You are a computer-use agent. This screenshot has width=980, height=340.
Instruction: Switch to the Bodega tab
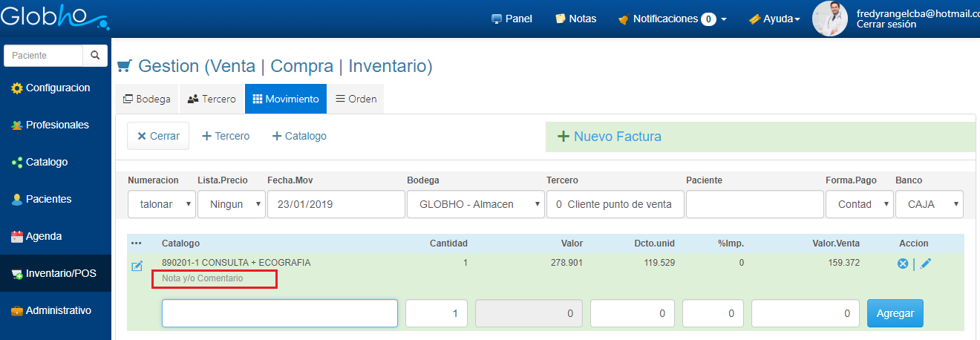(x=146, y=99)
